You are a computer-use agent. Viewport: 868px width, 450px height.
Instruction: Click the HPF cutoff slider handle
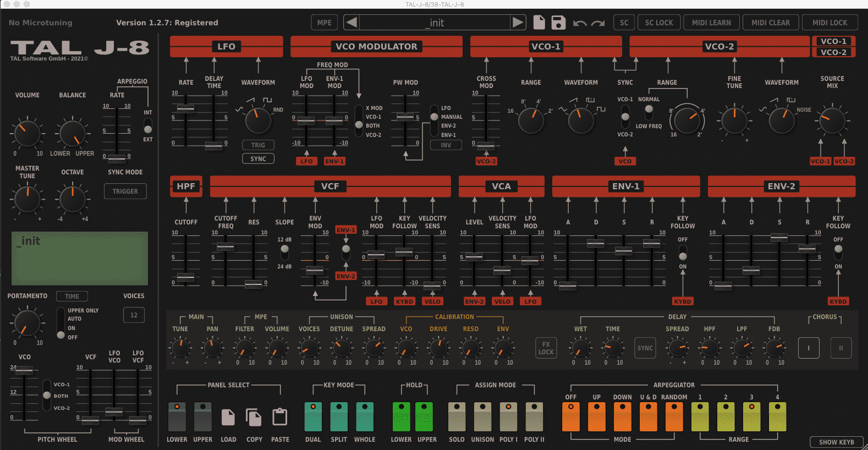pos(186,277)
